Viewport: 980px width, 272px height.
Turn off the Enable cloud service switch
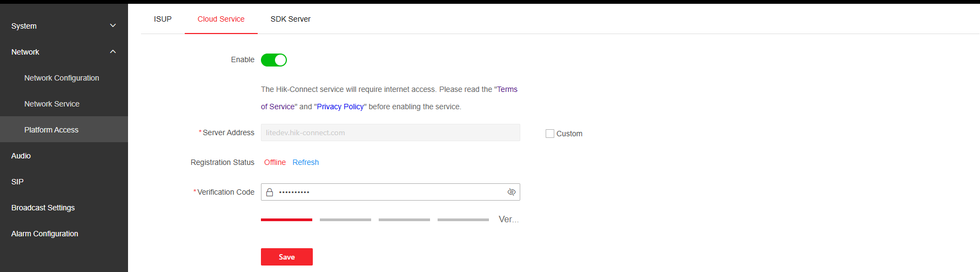274,60
